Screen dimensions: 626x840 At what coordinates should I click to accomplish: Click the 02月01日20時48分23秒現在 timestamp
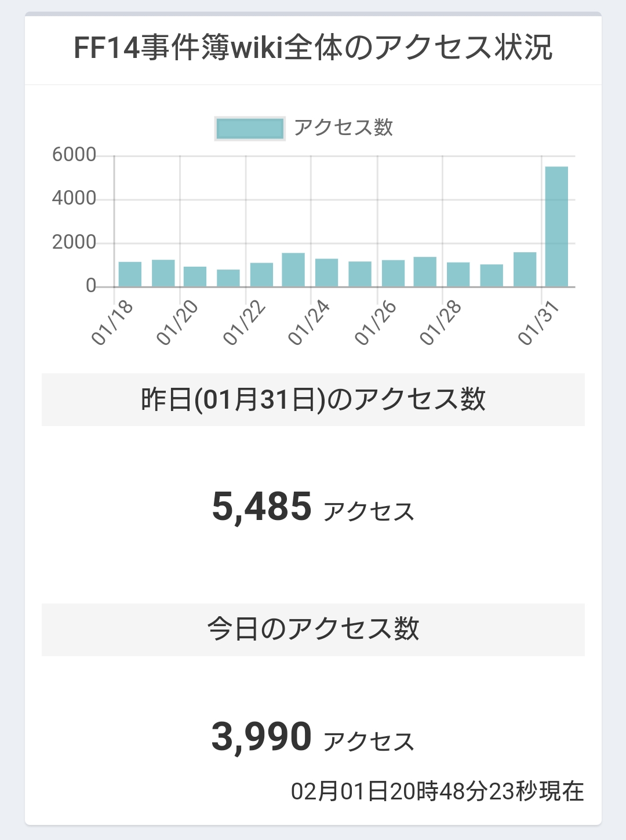(437, 791)
